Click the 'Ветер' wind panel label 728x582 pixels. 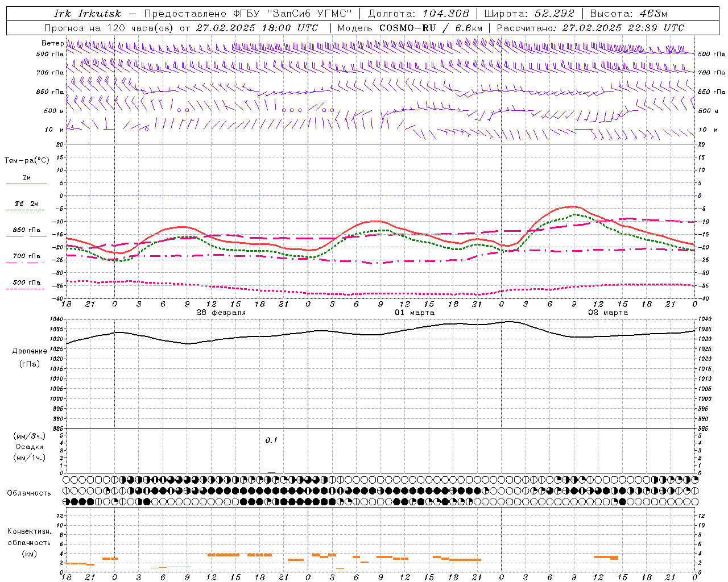tap(52, 43)
